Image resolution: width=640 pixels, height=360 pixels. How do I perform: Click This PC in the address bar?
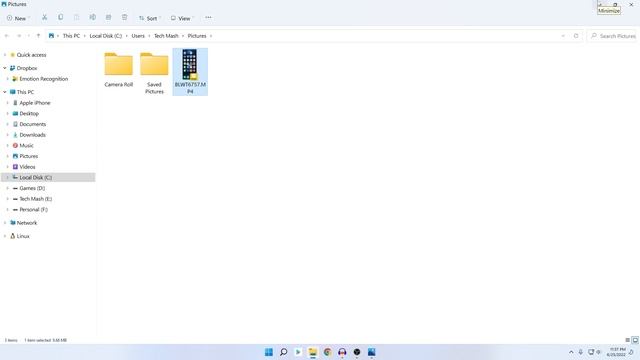[71, 36]
